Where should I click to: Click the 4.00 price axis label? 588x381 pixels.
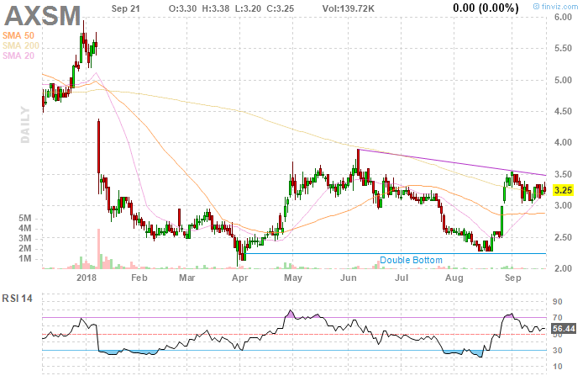pos(563,142)
